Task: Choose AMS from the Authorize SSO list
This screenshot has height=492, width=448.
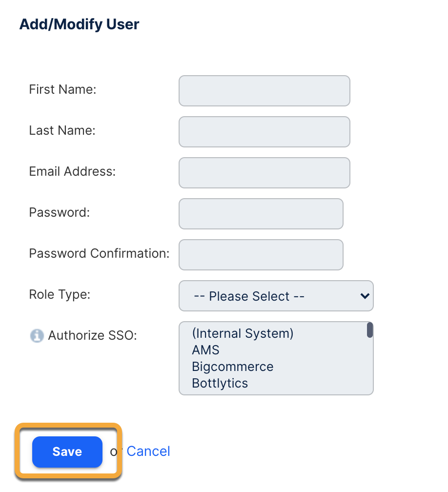Action: pos(206,350)
